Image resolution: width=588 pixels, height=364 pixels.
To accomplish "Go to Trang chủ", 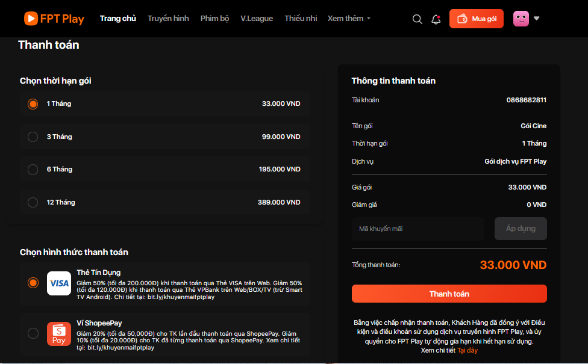I will click(x=117, y=18).
